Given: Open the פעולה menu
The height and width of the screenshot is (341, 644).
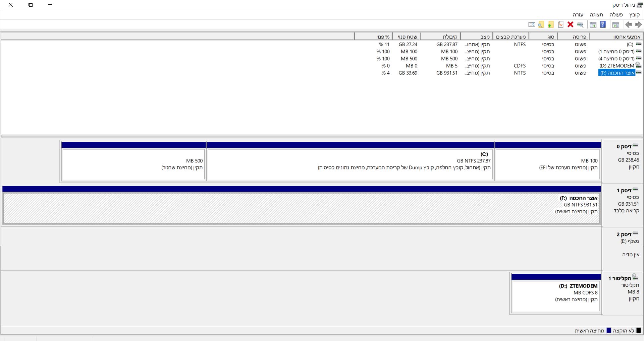Looking at the screenshot, I should coord(616,15).
